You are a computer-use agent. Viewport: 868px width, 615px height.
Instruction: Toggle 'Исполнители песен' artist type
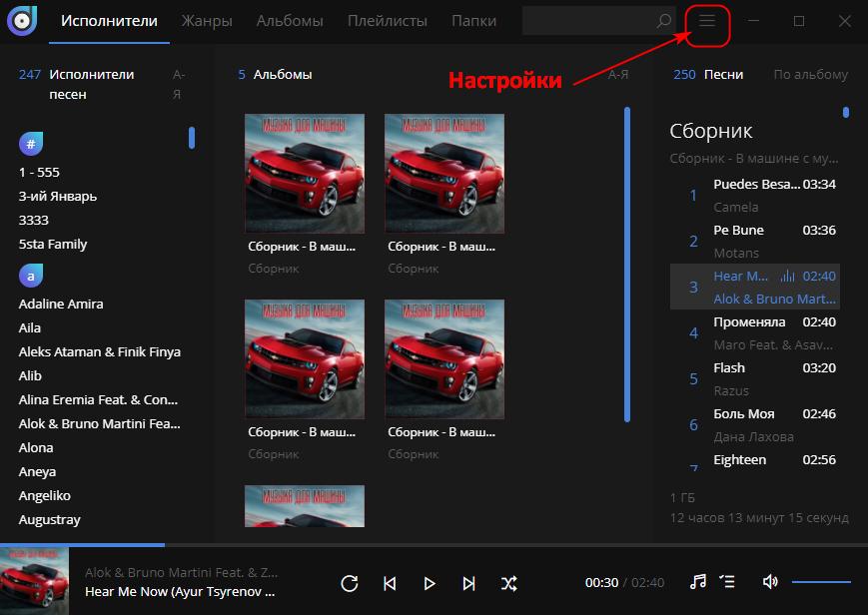[91, 84]
